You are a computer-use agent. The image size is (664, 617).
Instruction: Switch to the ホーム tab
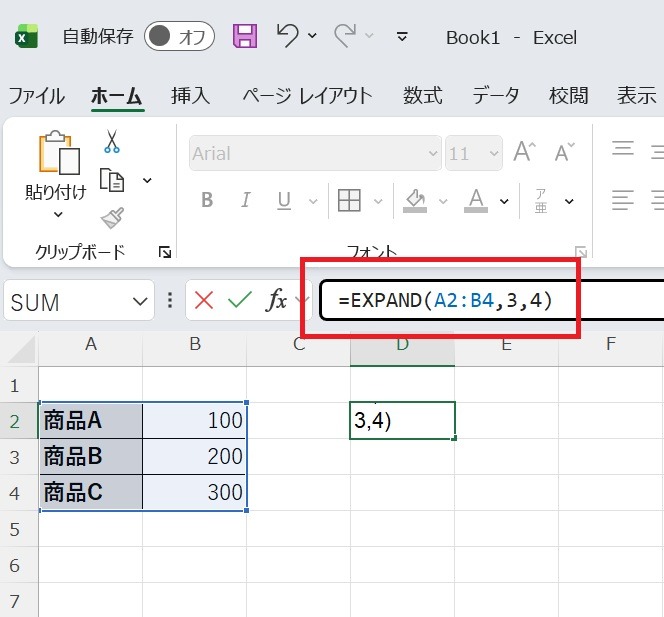[116, 96]
